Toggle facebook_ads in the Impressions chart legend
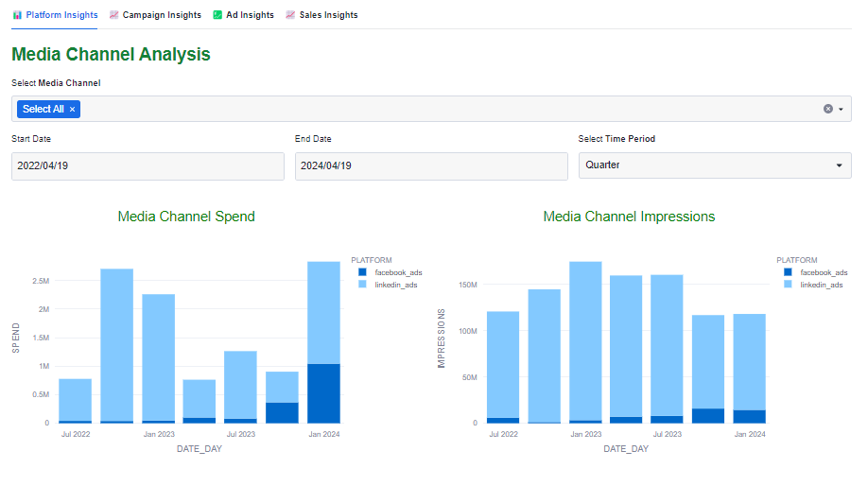868x486 pixels. point(821,272)
